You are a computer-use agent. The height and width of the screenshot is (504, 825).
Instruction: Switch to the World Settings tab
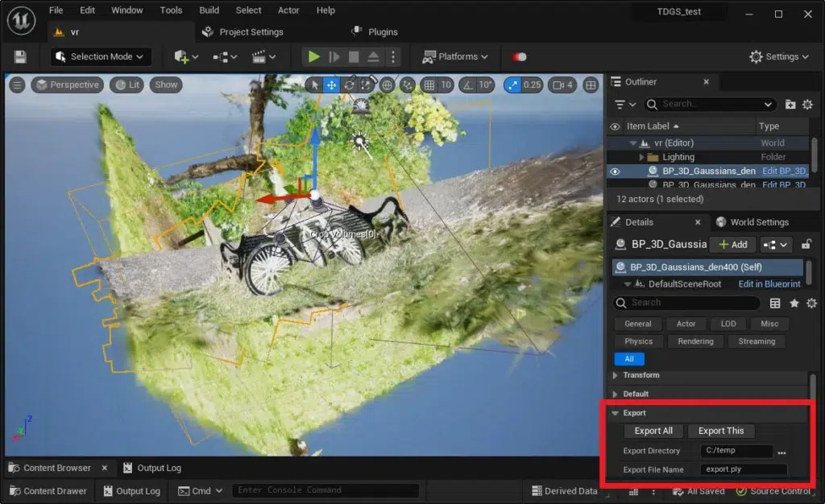click(752, 221)
